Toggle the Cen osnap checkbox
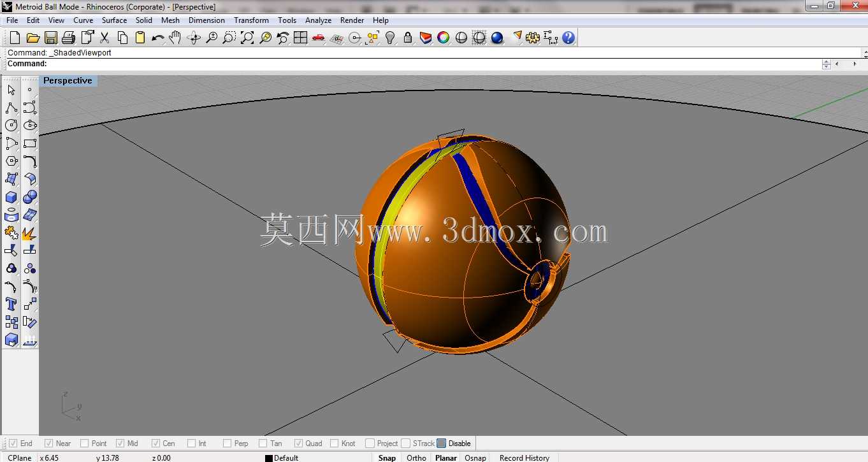868x462 pixels. point(156,444)
